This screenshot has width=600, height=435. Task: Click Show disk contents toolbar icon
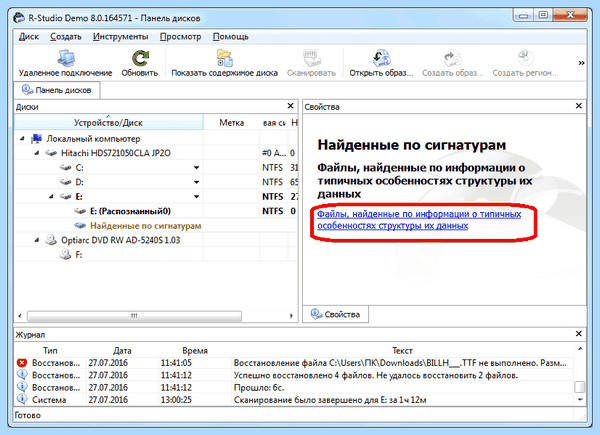pyautogui.click(x=224, y=58)
